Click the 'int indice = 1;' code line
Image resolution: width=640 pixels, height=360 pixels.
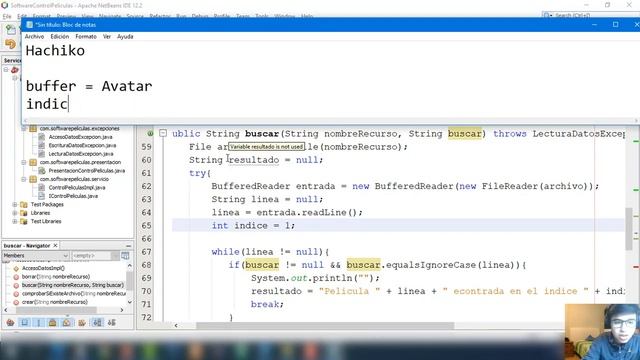tap(253, 225)
